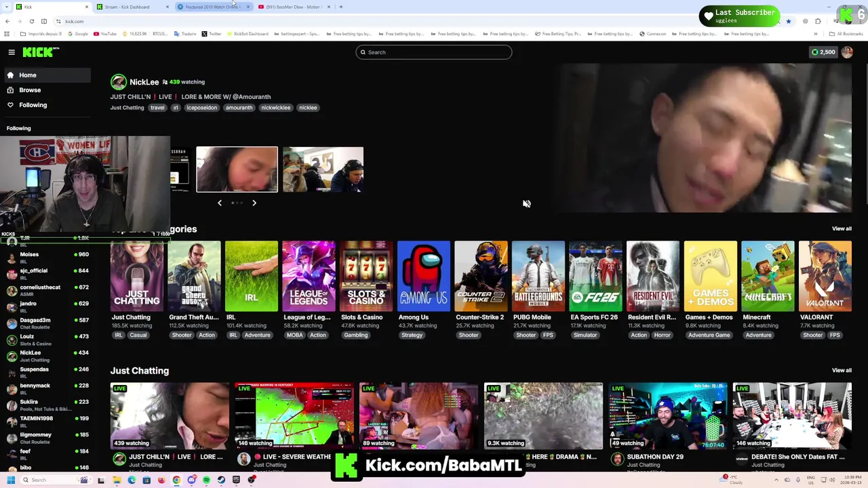
Task: Select the Horror tag under Resident Evil
Action: (x=662, y=335)
